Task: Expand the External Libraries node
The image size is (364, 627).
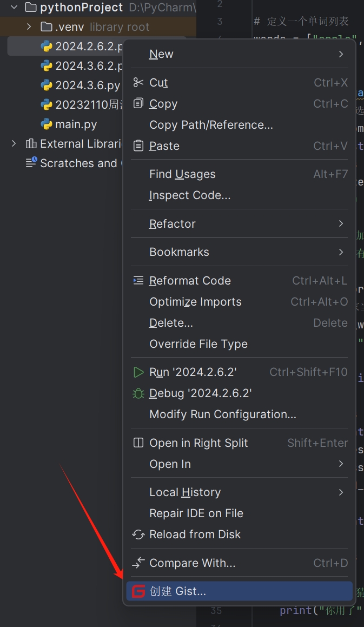Action: pyautogui.click(x=15, y=143)
